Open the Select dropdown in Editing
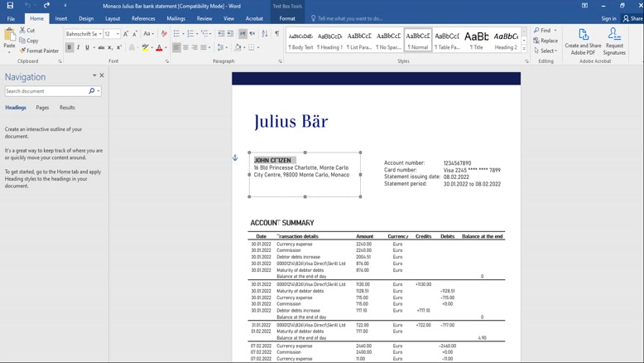Image resolution: width=644 pixels, height=363 pixels. point(545,51)
